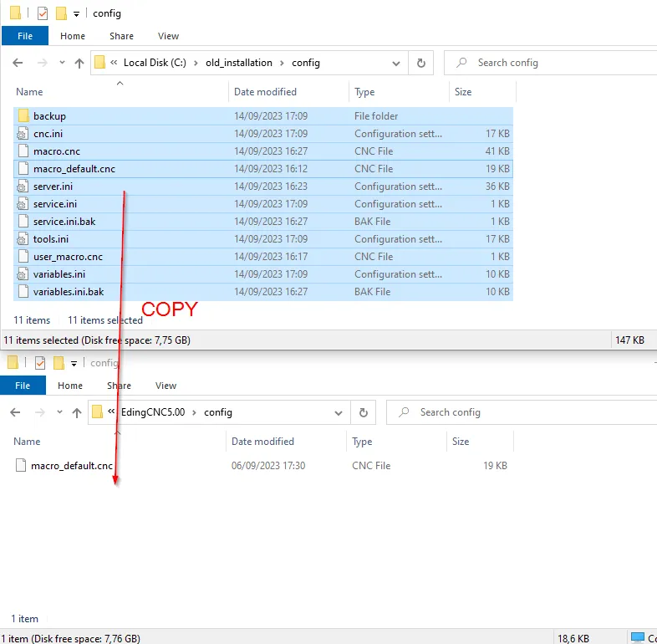The width and height of the screenshot is (657, 644).
Task: Select tools.ini file icon
Action: 23,239
